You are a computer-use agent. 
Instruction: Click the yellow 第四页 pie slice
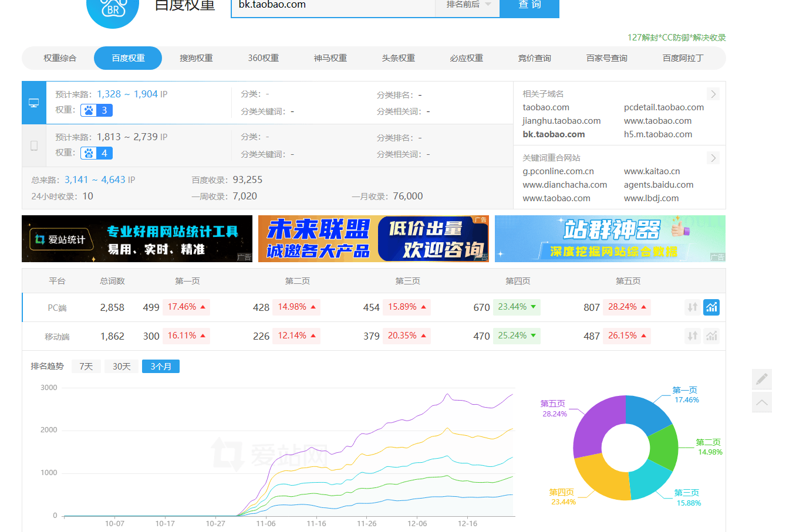coord(601,477)
